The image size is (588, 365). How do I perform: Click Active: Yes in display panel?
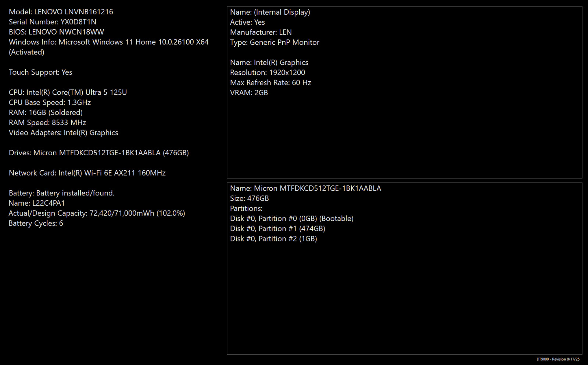247,22
